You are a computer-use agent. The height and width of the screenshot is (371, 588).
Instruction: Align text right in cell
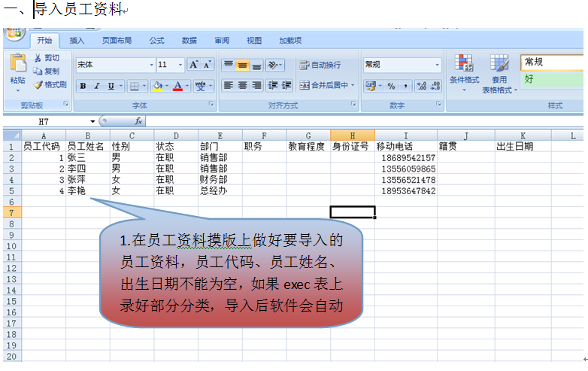pyautogui.click(x=256, y=86)
